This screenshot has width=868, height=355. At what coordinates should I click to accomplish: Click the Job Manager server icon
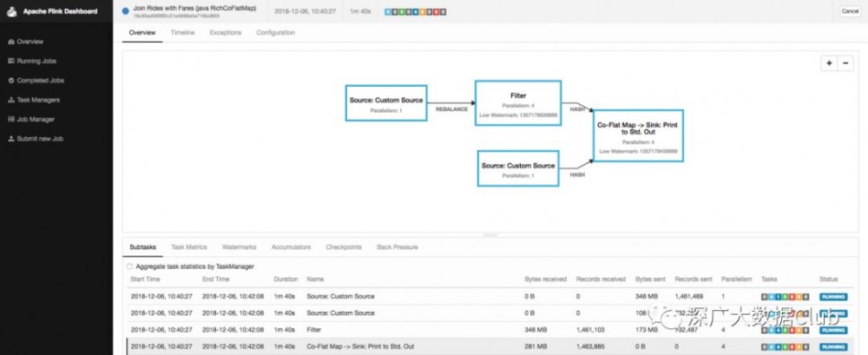(11, 119)
